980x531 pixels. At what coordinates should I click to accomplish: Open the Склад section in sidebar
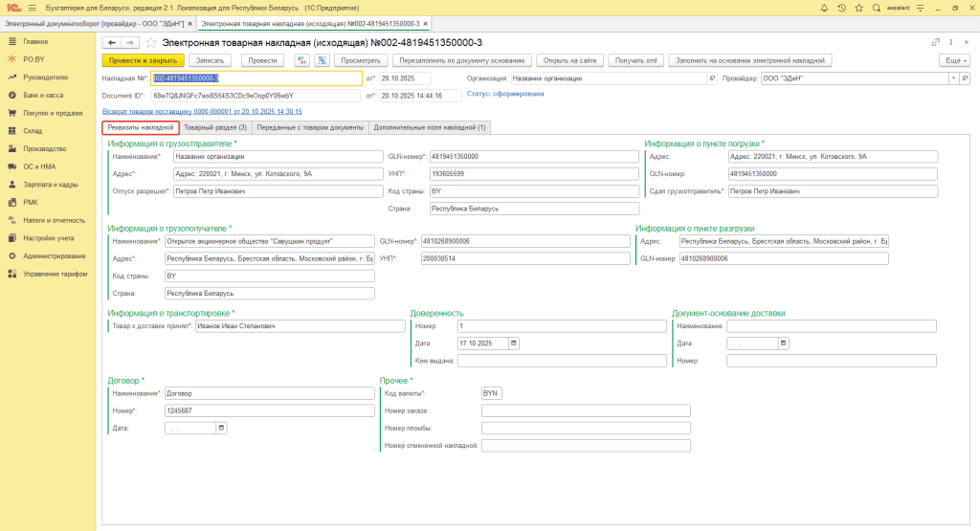pos(33,130)
